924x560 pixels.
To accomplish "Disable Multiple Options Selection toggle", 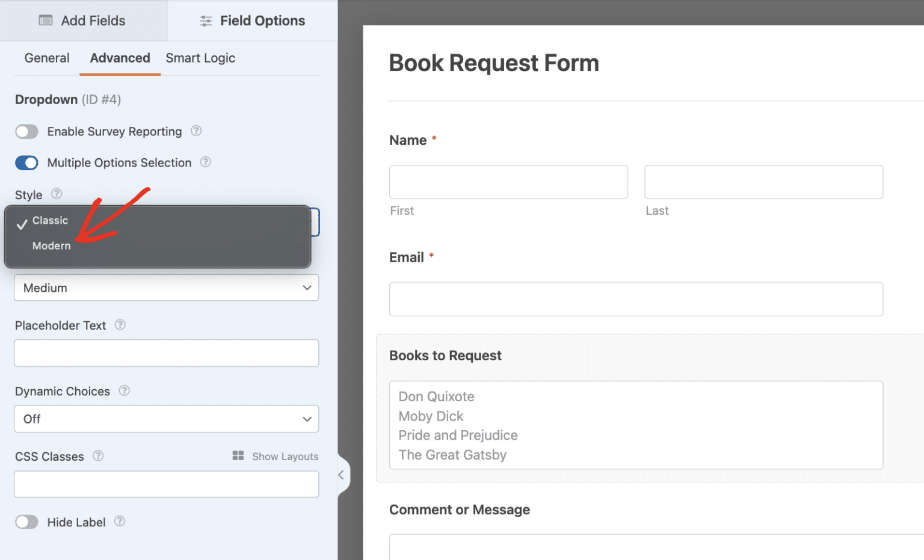I will (x=26, y=162).
